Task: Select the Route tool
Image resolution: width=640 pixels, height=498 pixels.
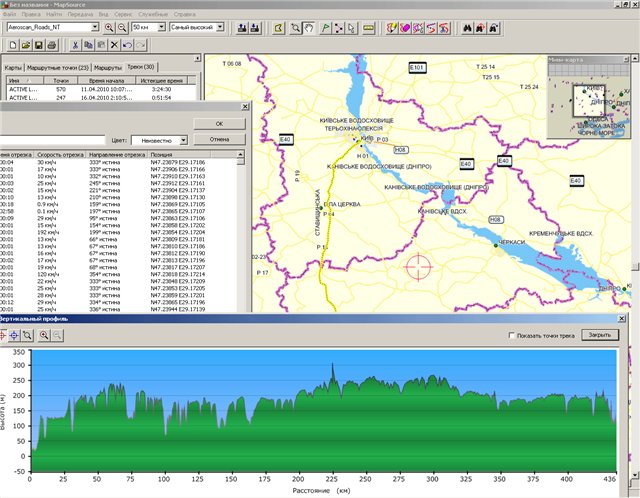Action: pyautogui.click(x=338, y=28)
